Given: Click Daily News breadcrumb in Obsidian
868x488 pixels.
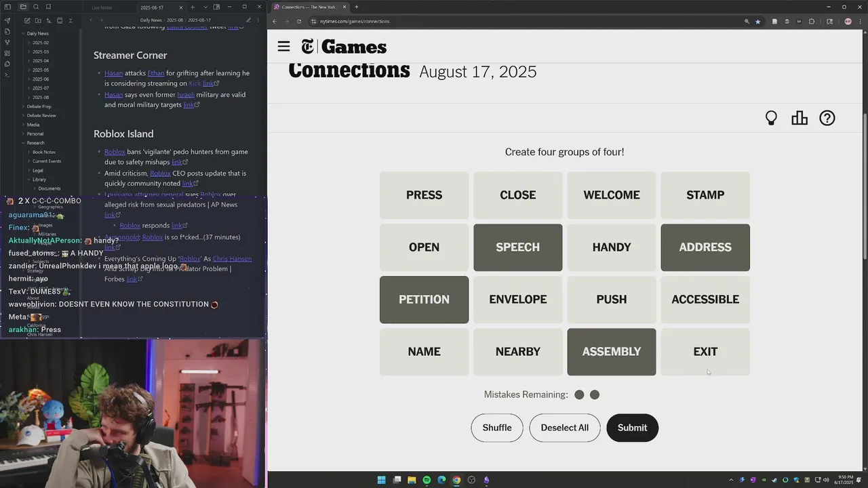Looking at the screenshot, I should 151,20.
